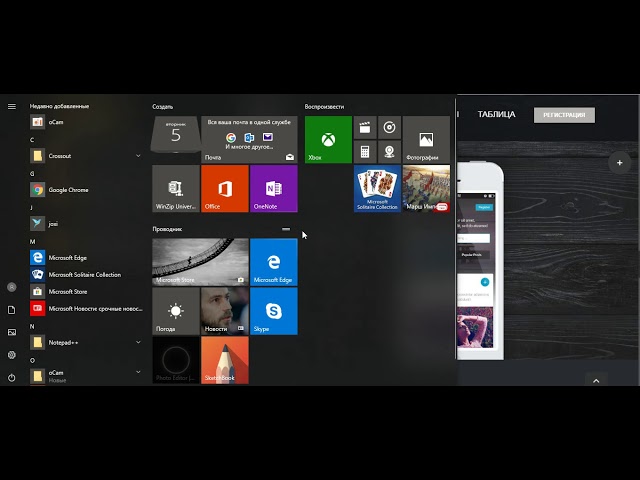This screenshot has width=640, height=480.
Task: Open Documents icon in Start sidebar
Action: pos(12,310)
